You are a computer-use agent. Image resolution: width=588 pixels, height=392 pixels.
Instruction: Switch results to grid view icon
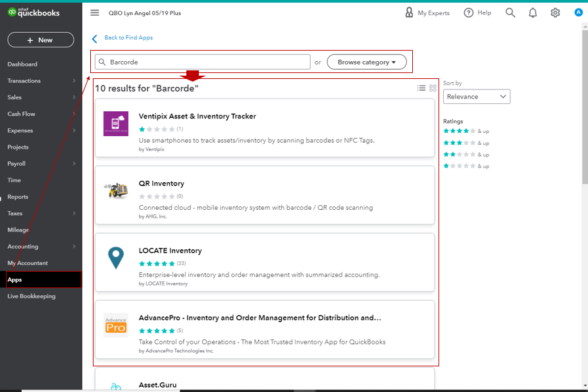click(433, 88)
